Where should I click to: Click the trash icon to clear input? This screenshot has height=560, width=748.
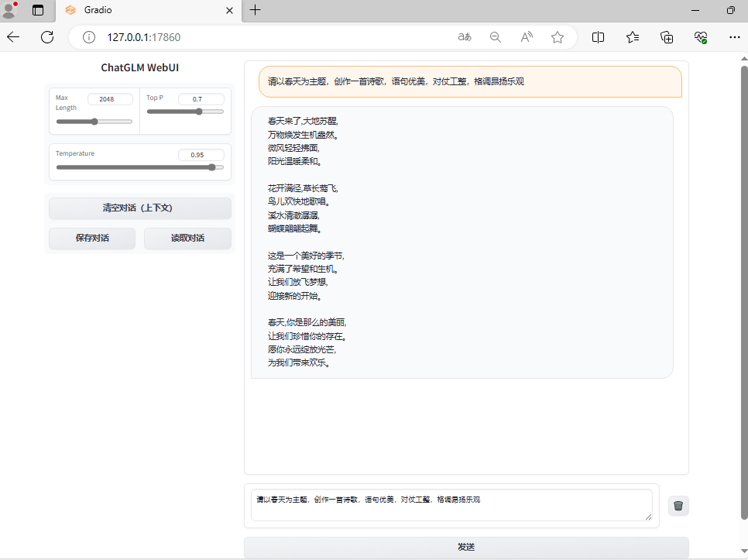[678, 506]
